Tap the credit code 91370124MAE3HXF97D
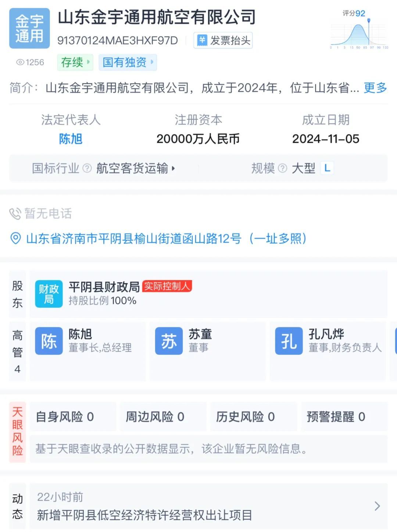The image size is (397, 532). tap(118, 41)
